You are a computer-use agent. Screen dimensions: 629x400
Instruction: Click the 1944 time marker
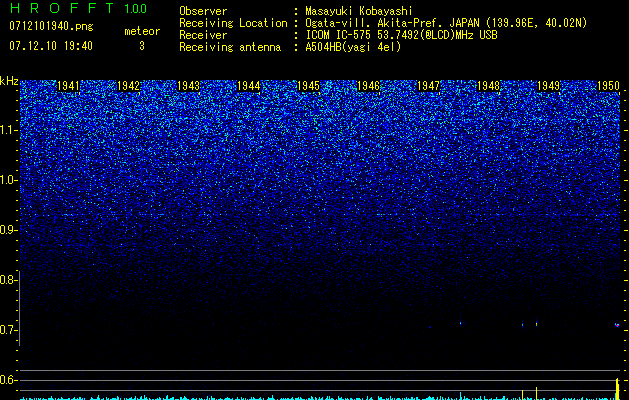249,86
